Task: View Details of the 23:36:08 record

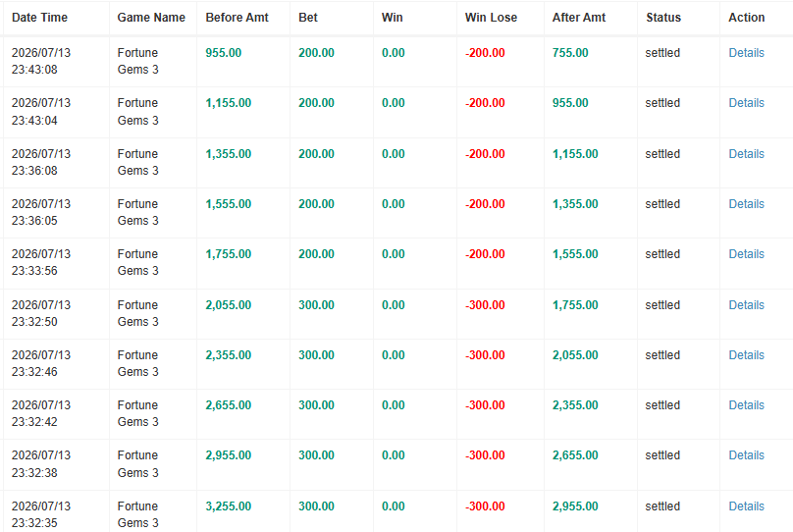Action: 746,154
